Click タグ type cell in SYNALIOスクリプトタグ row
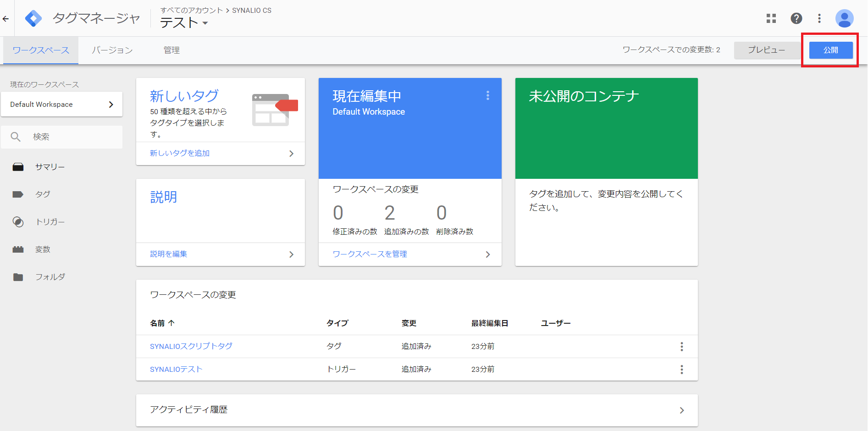 [334, 346]
